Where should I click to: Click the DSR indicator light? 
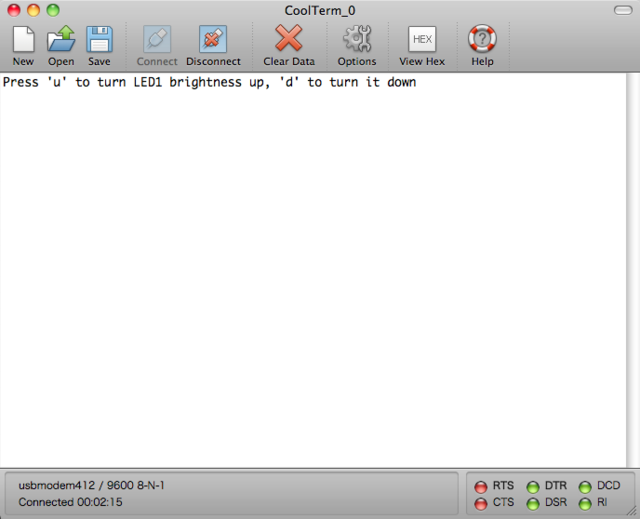point(533,504)
